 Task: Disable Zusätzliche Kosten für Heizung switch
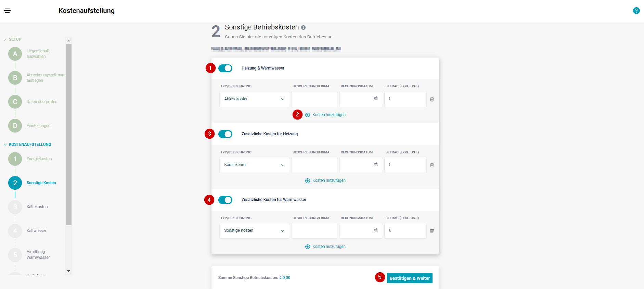click(225, 134)
